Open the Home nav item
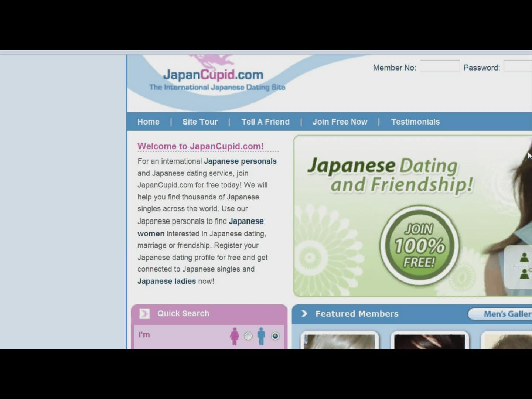The image size is (532, 399). [x=149, y=122]
